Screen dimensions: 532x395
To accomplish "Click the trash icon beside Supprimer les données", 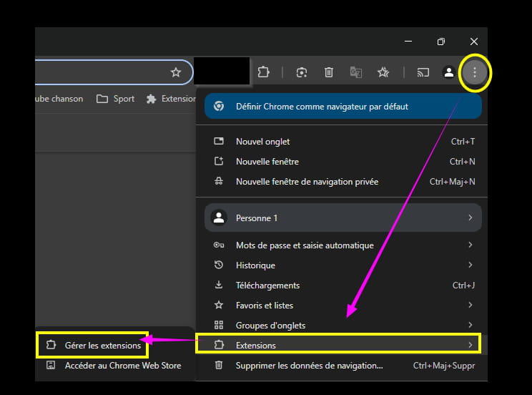I will point(219,365).
